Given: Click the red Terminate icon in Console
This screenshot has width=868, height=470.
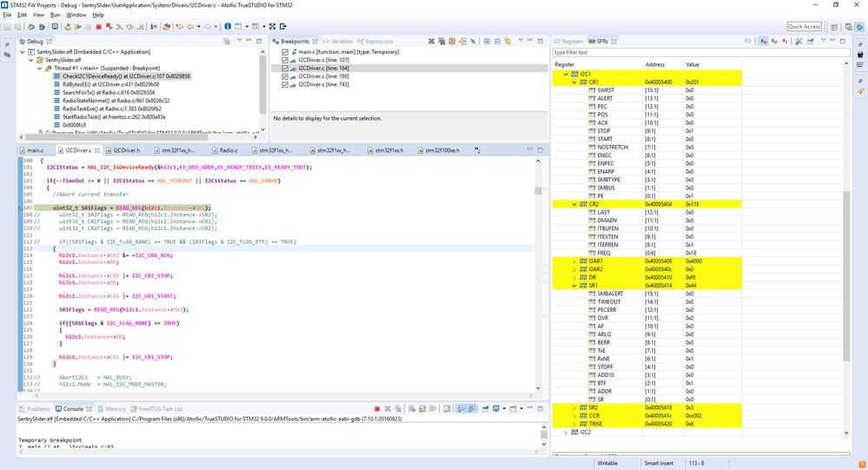Looking at the screenshot, I should (377, 408).
